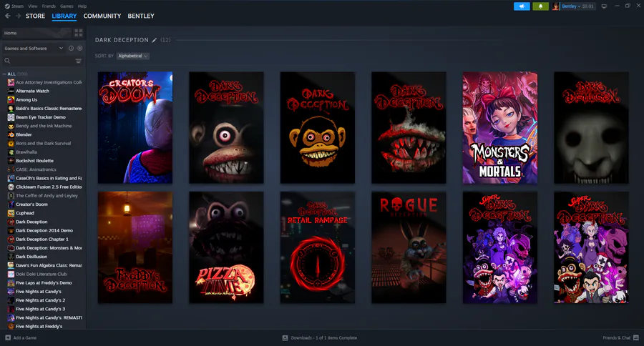Screen dimensions: 644x346
Task: Click Add a Game
Action: click(x=21, y=338)
